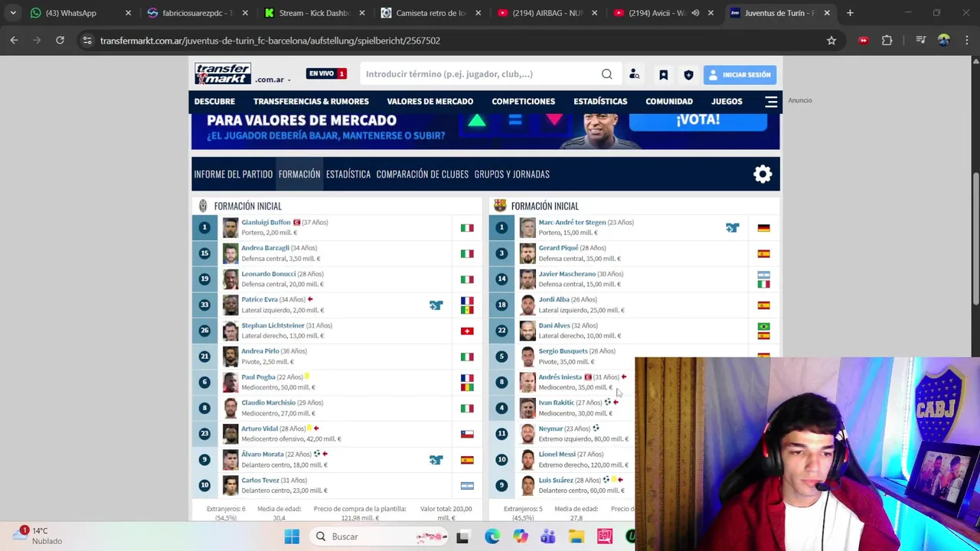Open the tab search dropdown arrow

[x=13, y=13]
